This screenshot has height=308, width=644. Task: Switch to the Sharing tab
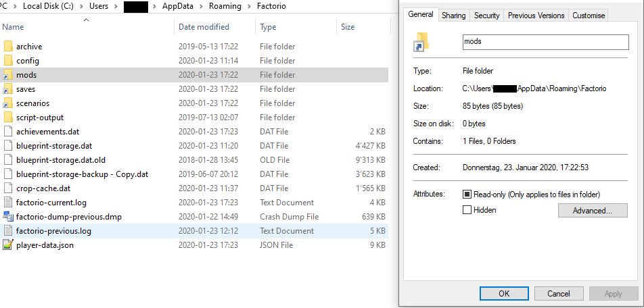[453, 16]
